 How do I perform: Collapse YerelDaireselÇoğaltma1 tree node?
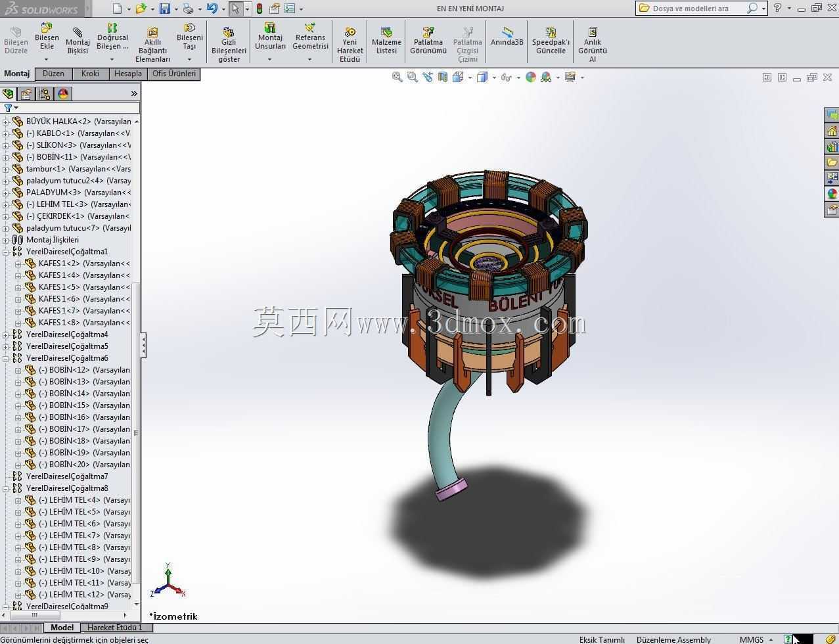6,252
